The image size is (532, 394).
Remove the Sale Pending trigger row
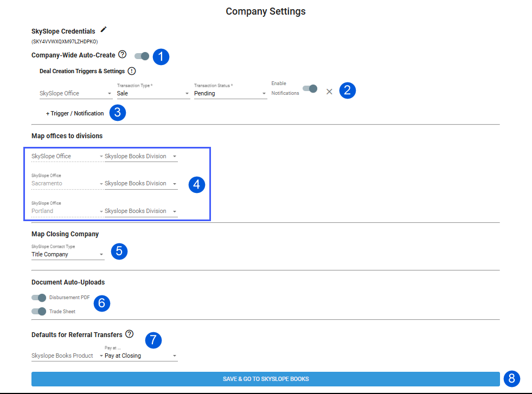(x=329, y=92)
